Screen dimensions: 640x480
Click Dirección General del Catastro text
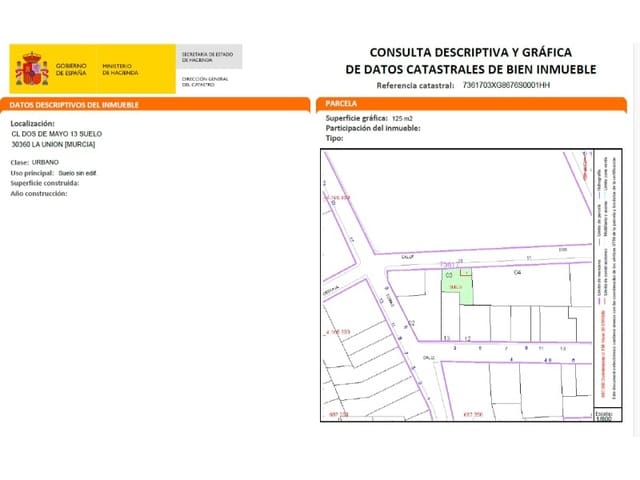[x=205, y=82]
